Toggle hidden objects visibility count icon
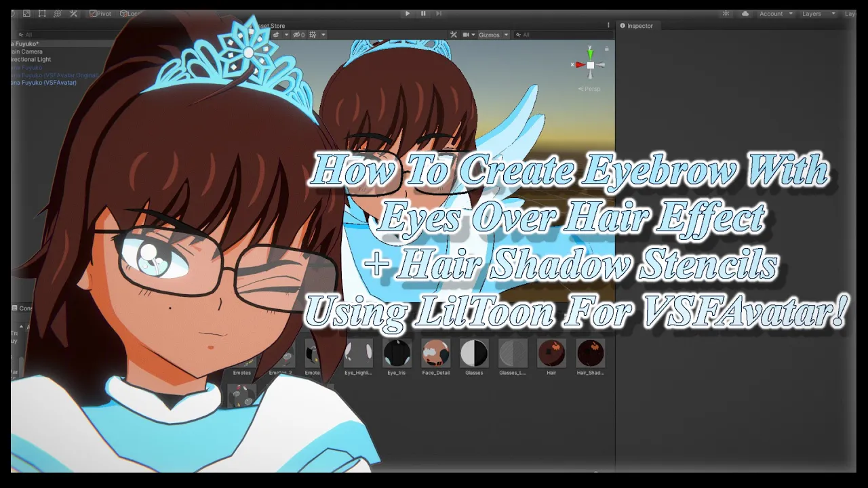868x488 pixels. 299,35
